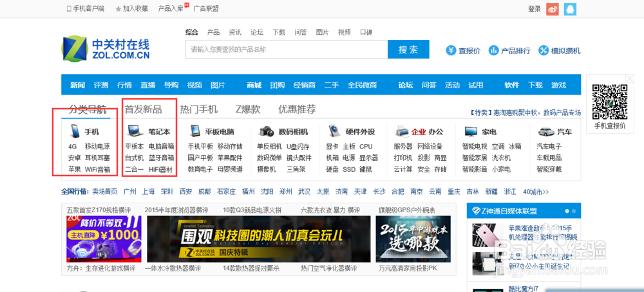
Task: Click the 产品排行 chart icon
Action: tap(493, 50)
